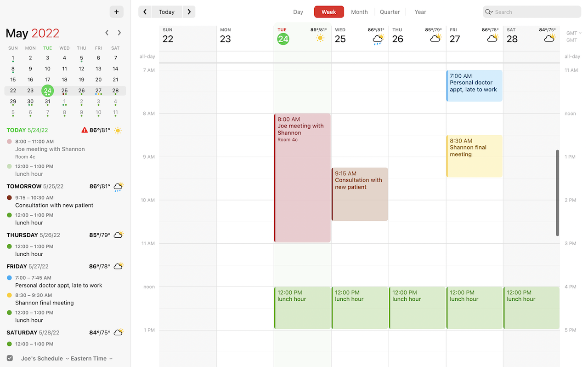Click the weather icon for Saturday 28
588x367 pixels.
click(x=549, y=38)
